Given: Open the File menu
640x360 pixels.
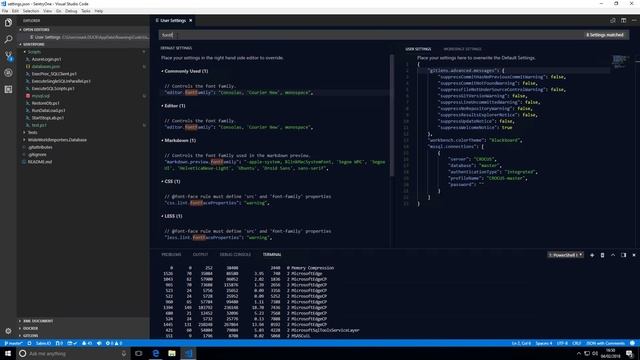Looking at the screenshot, I should click(5, 11).
